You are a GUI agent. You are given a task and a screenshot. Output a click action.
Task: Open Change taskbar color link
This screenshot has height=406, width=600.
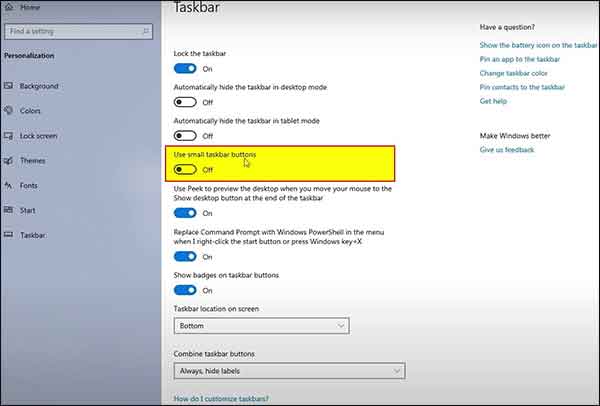coord(514,73)
